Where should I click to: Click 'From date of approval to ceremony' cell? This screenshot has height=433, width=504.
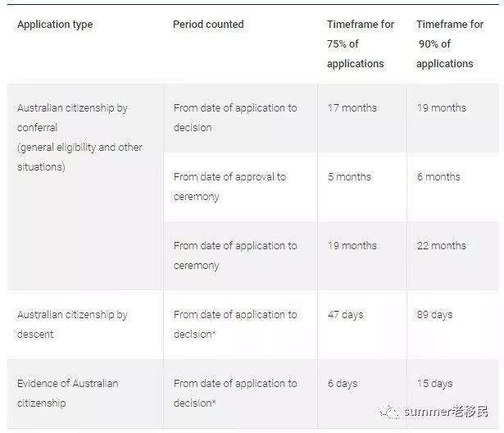240,187
